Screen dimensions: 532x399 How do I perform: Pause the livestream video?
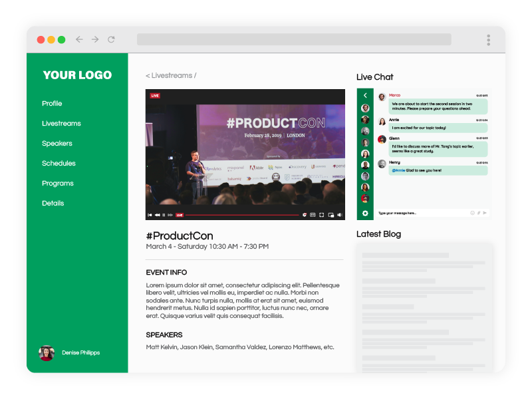164,215
